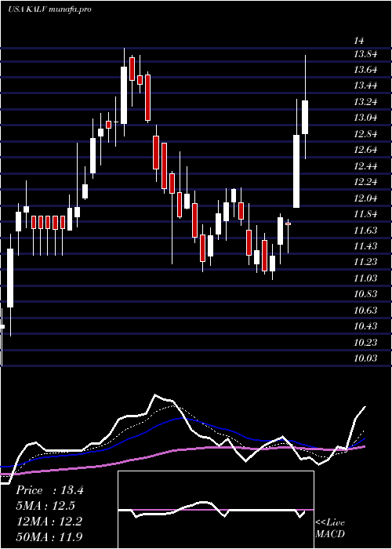
Task: Click the '<<Live MACD' label
Action: click(x=330, y=528)
